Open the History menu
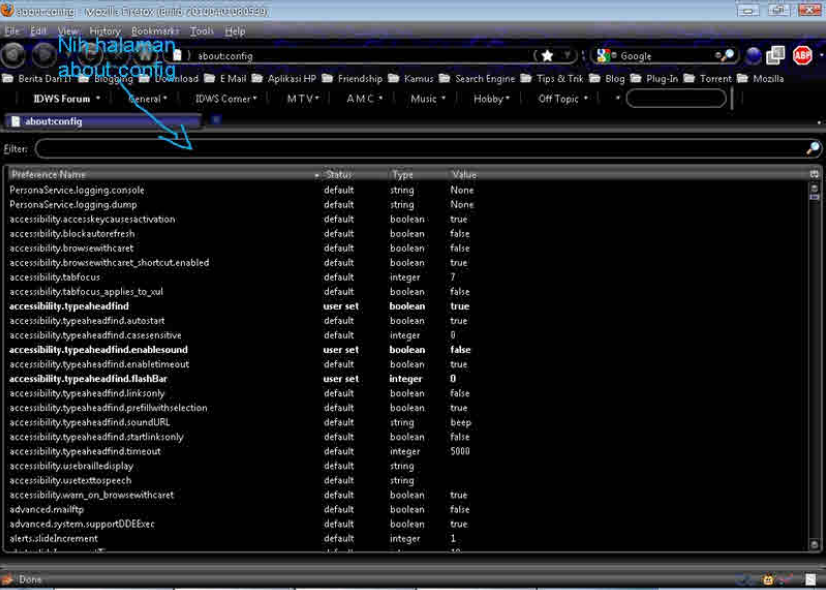Screen dimensions: 826x590 105,31
